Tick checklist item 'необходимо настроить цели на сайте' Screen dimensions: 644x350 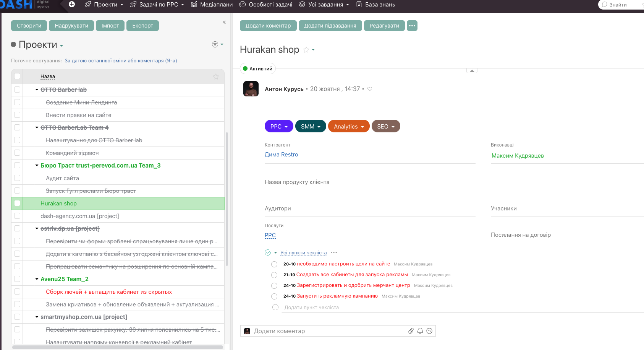[x=274, y=264]
